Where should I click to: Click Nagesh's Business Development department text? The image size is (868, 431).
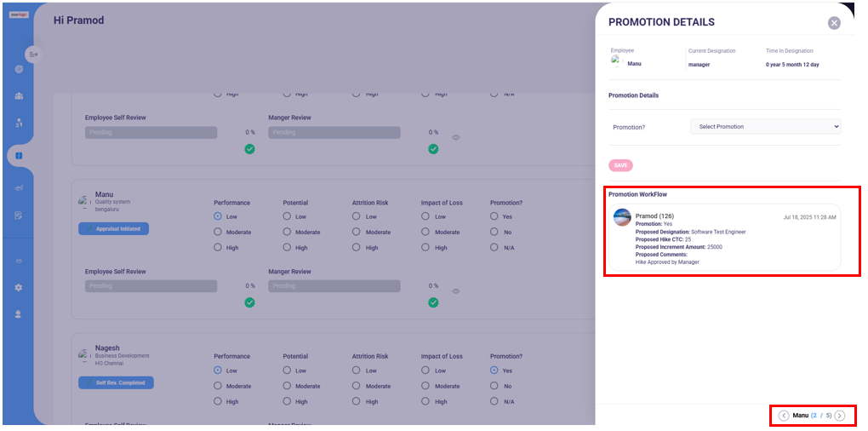tap(122, 356)
